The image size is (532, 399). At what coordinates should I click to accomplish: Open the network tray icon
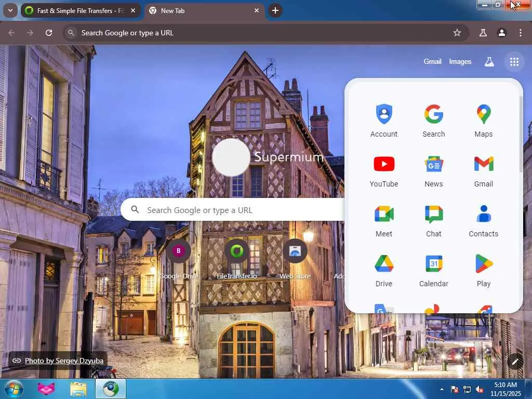coord(467,389)
